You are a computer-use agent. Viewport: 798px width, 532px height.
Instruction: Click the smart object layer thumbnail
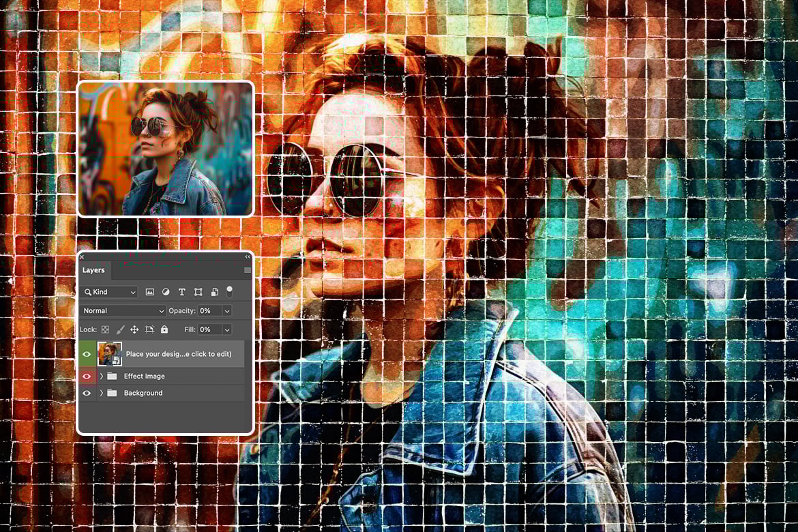109,354
